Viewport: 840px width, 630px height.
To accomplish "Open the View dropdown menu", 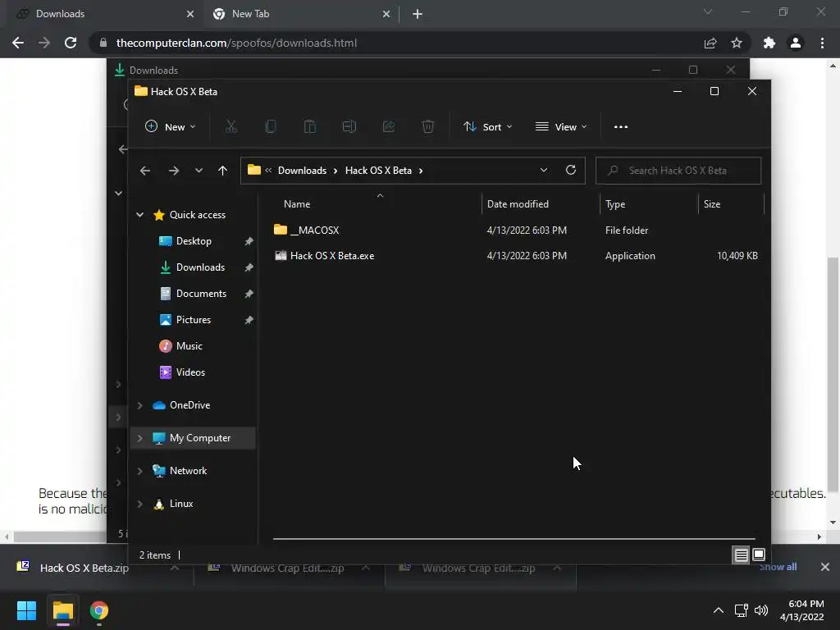I will click(561, 127).
